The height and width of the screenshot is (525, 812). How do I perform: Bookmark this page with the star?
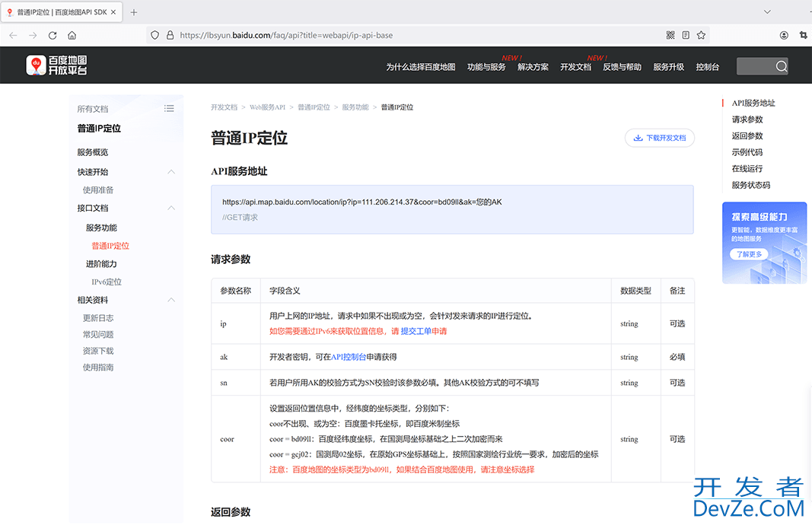point(701,35)
